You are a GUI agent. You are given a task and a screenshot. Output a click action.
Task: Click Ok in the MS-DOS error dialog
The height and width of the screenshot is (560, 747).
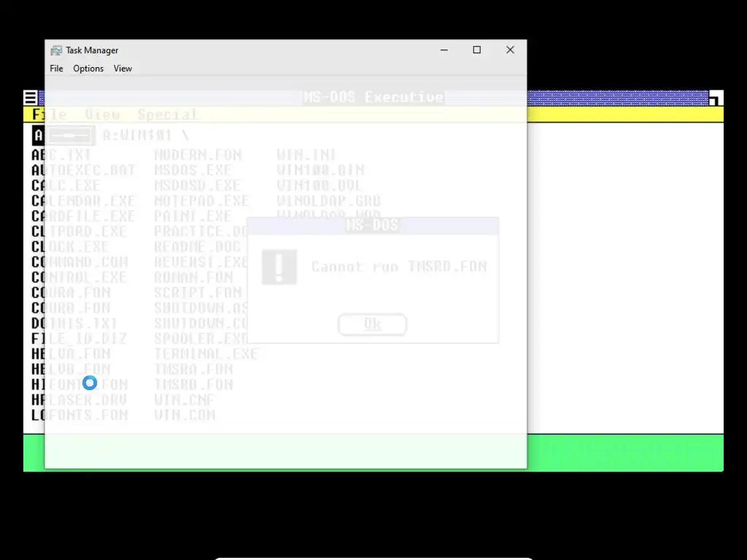pyautogui.click(x=372, y=324)
